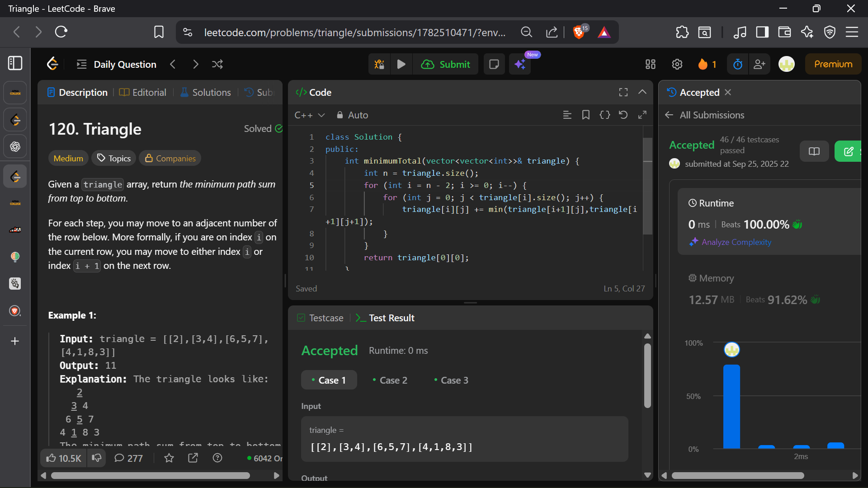Image resolution: width=868 pixels, height=488 pixels.
Task: Star this problem as favorite
Action: click(x=169, y=458)
